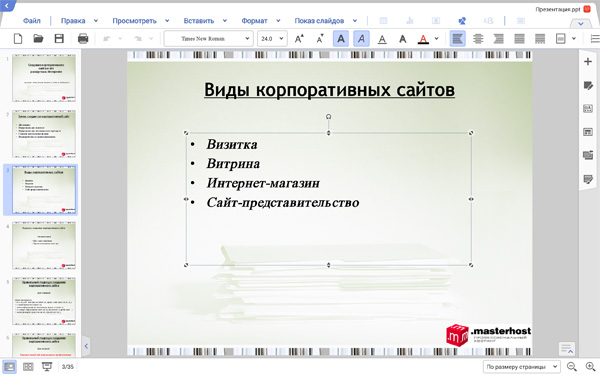
Task: Collapse the slide thumbnail panel arrow
Action: (86, 346)
